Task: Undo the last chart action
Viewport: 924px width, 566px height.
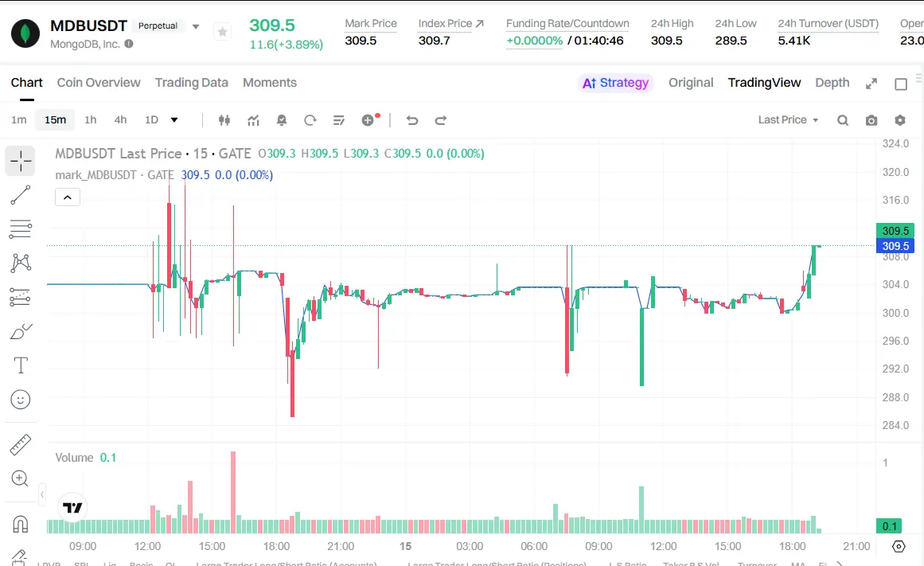Action: (412, 120)
